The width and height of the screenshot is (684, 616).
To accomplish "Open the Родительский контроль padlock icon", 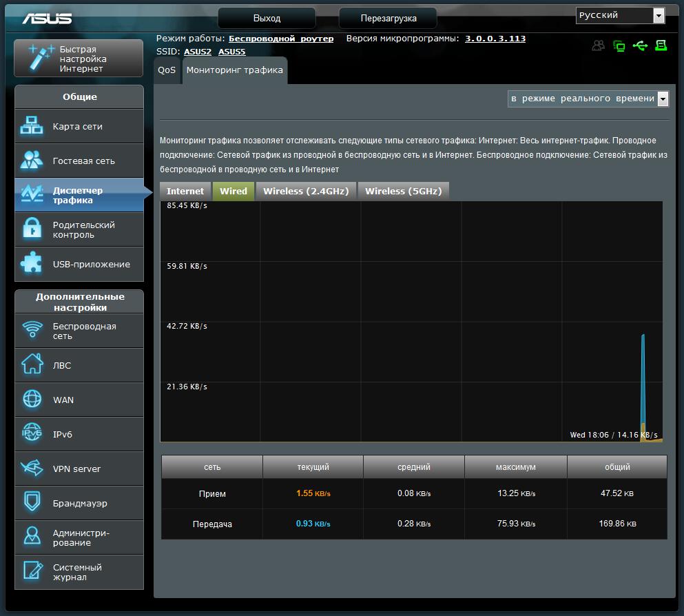I will click(32, 229).
